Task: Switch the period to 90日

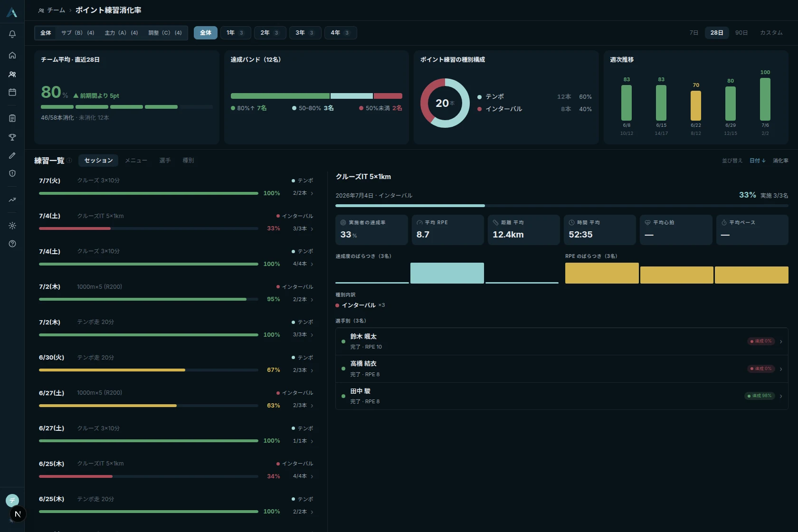Action: [741, 33]
